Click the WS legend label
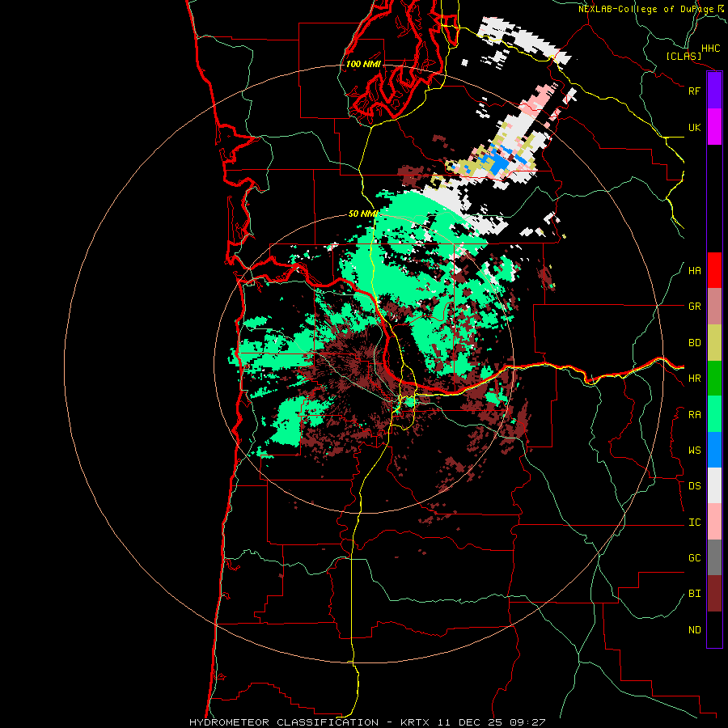Screen dimensions: 728x728 694,451
